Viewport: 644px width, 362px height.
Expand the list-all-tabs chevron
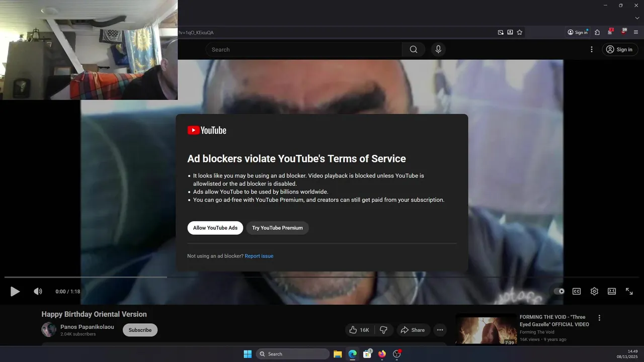637,18
